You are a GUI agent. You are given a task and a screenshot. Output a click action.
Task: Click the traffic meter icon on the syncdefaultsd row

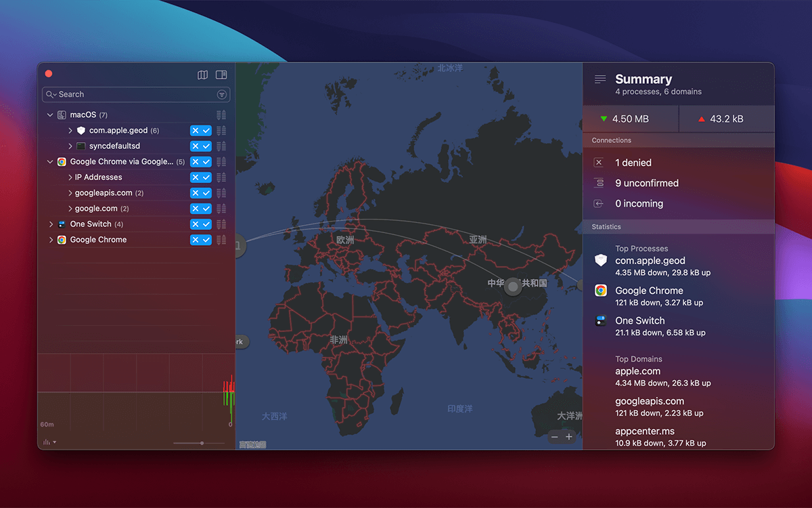(x=221, y=146)
